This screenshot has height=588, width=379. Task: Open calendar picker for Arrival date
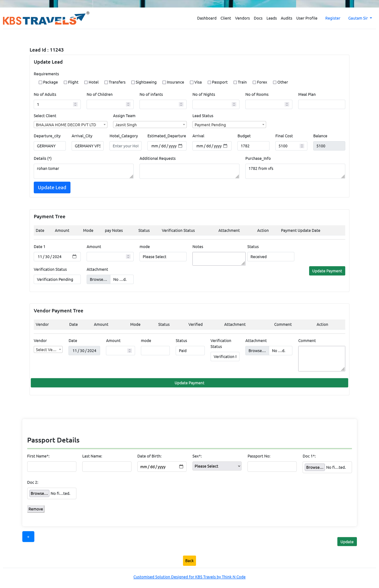225,146
